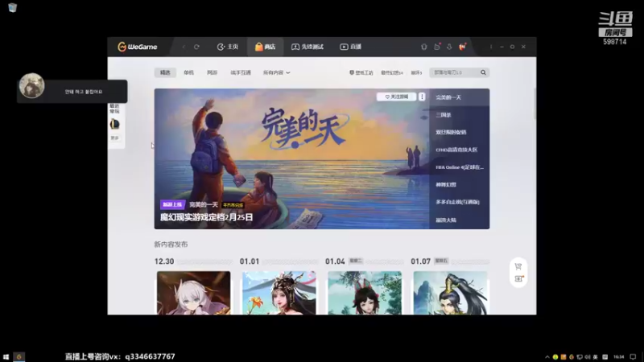The width and height of the screenshot is (644, 362).
Task: Select 神舞幻想 in banner list
Action: pyautogui.click(x=459, y=185)
